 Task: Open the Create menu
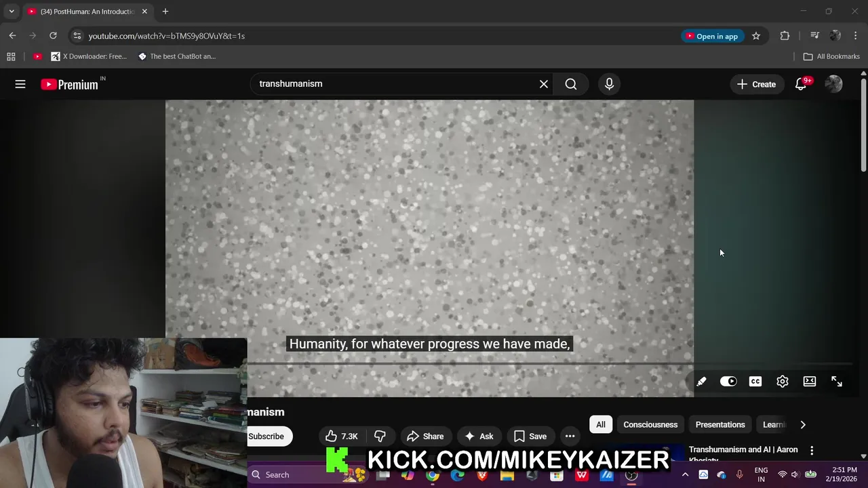757,84
